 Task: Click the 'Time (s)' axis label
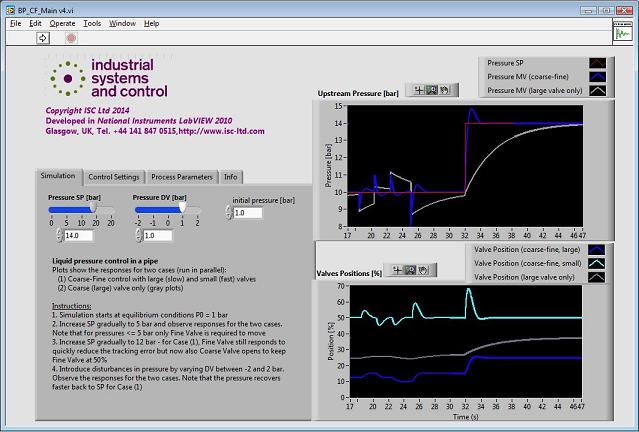[x=466, y=417]
